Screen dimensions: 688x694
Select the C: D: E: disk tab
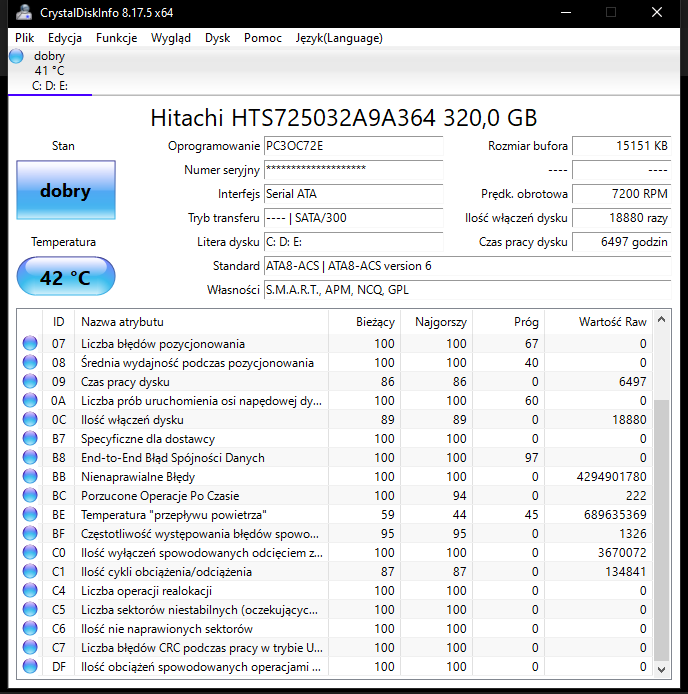click(50, 71)
